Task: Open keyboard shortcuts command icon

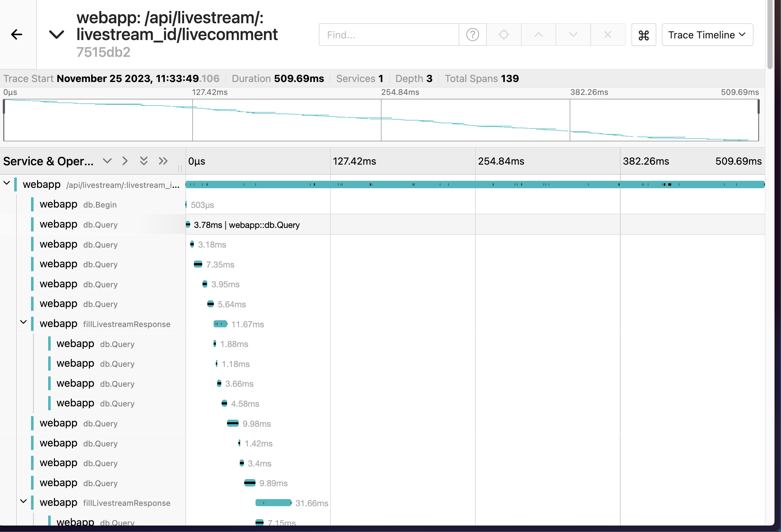Action: pyautogui.click(x=643, y=35)
